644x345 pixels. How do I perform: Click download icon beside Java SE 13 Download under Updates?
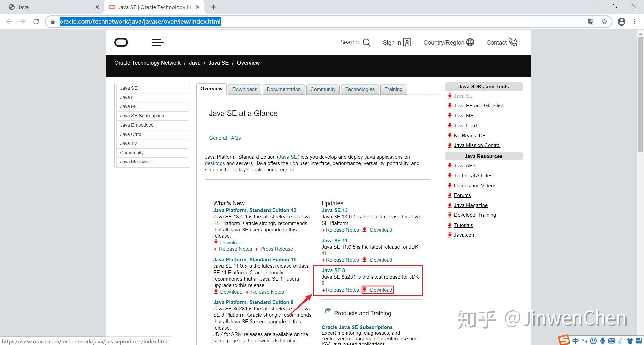(365, 229)
